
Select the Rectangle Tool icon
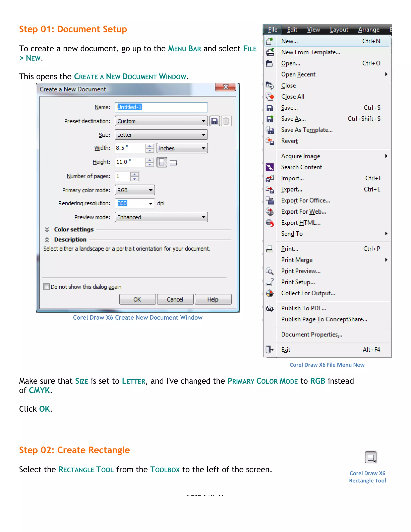(371, 458)
